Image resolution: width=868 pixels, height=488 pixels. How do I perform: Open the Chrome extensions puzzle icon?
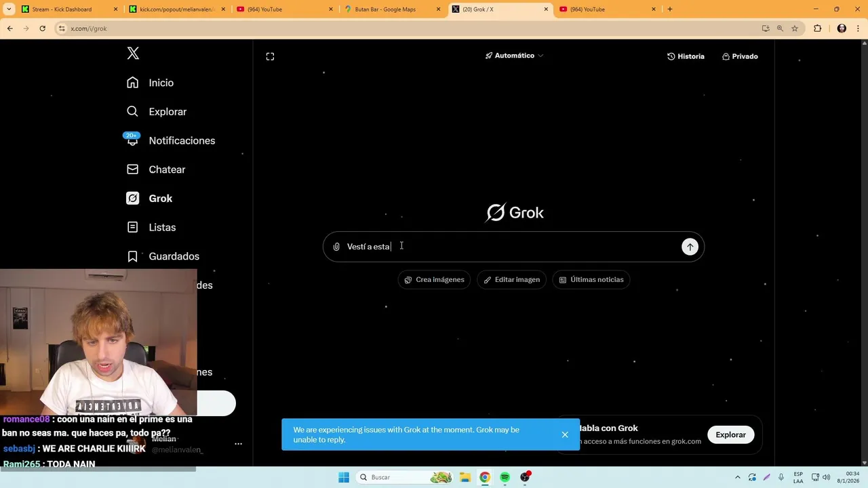pos(817,28)
